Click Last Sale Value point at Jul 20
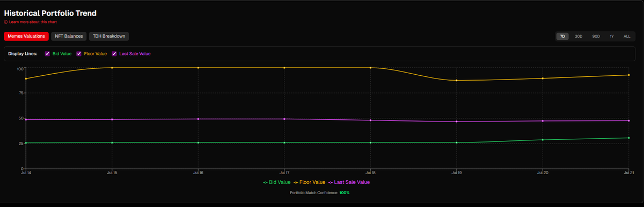The image size is (644, 207). click(543, 121)
